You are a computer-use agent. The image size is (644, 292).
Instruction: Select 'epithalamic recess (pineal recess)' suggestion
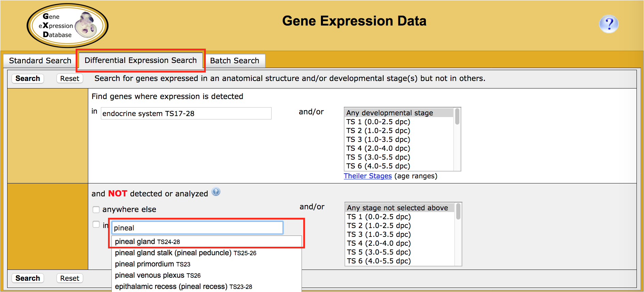(x=206, y=287)
